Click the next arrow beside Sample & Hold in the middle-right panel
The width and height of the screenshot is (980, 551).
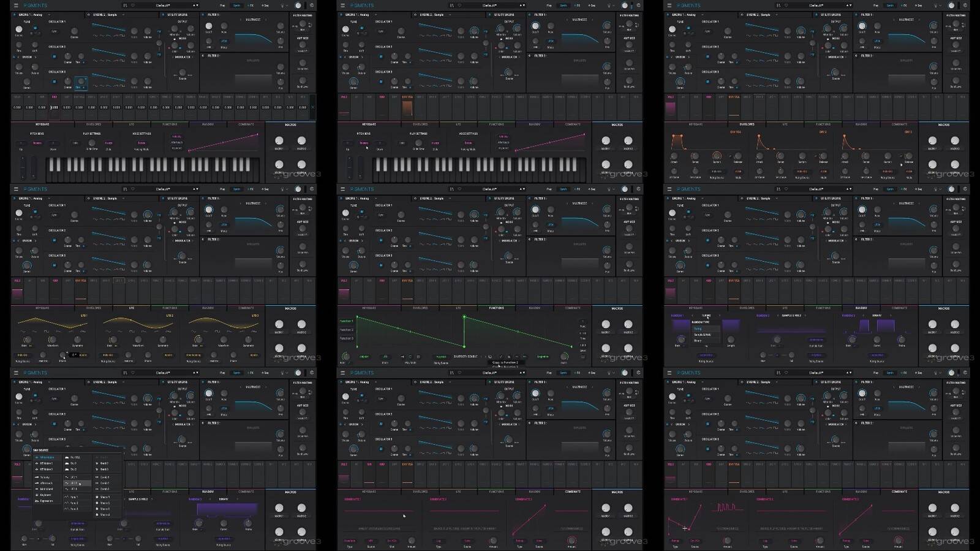click(x=806, y=316)
